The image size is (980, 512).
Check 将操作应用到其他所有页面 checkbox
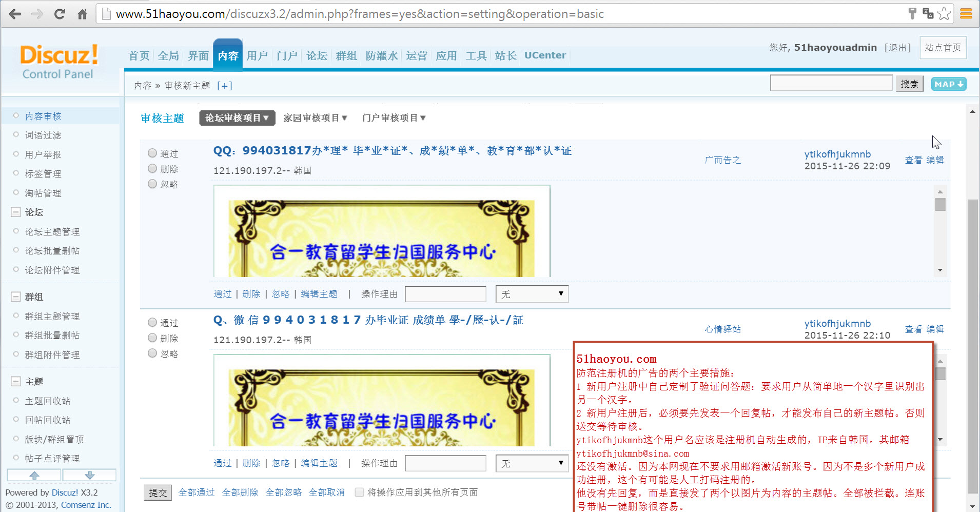pyautogui.click(x=360, y=492)
